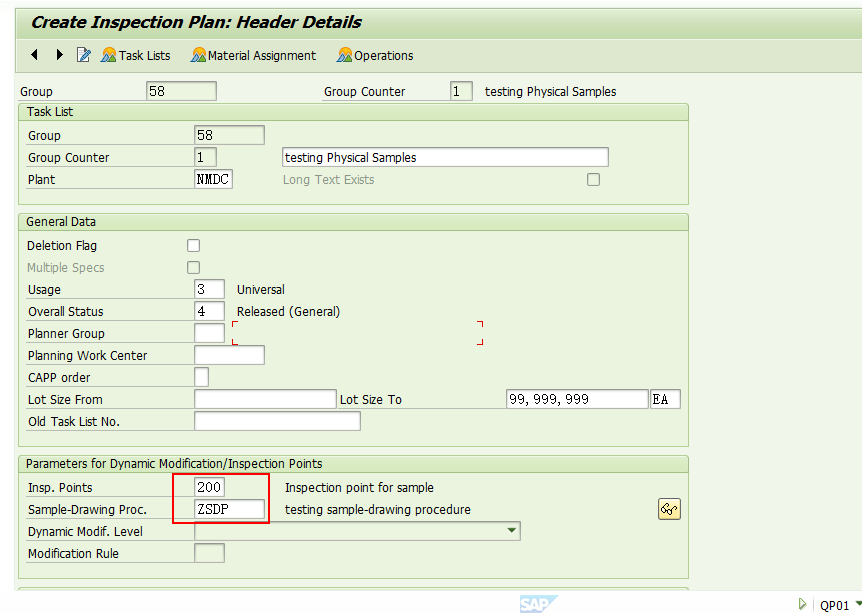The image size is (862, 613).
Task: Open Material Assignment
Action: (x=253, y=55)
